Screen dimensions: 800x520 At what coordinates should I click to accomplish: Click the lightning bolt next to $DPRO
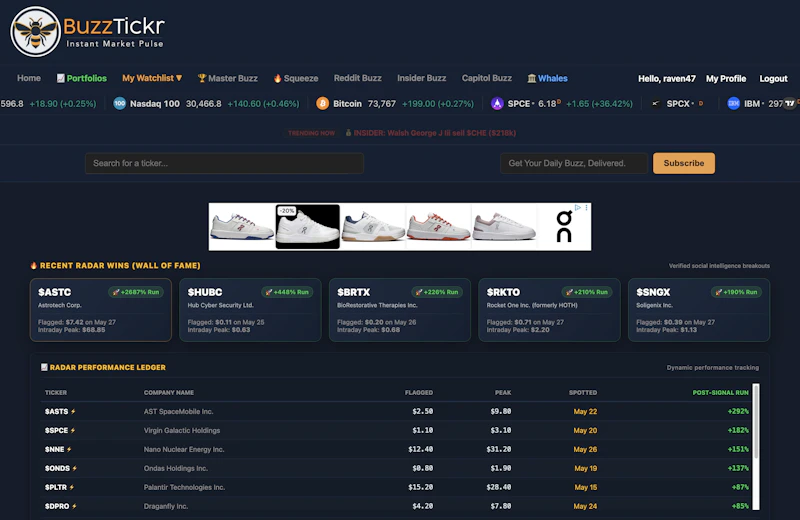(74, 506)
